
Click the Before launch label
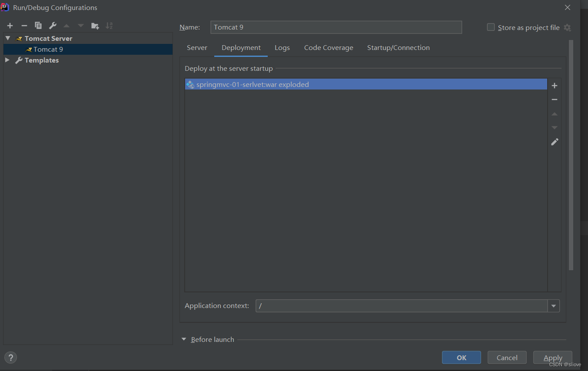(x=213, y=339)
